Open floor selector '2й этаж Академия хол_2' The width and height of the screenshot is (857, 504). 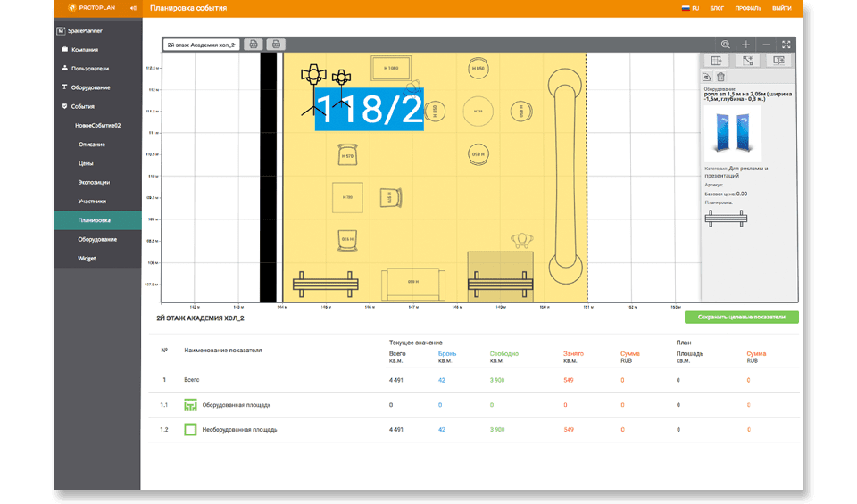(x=201, y=45)
